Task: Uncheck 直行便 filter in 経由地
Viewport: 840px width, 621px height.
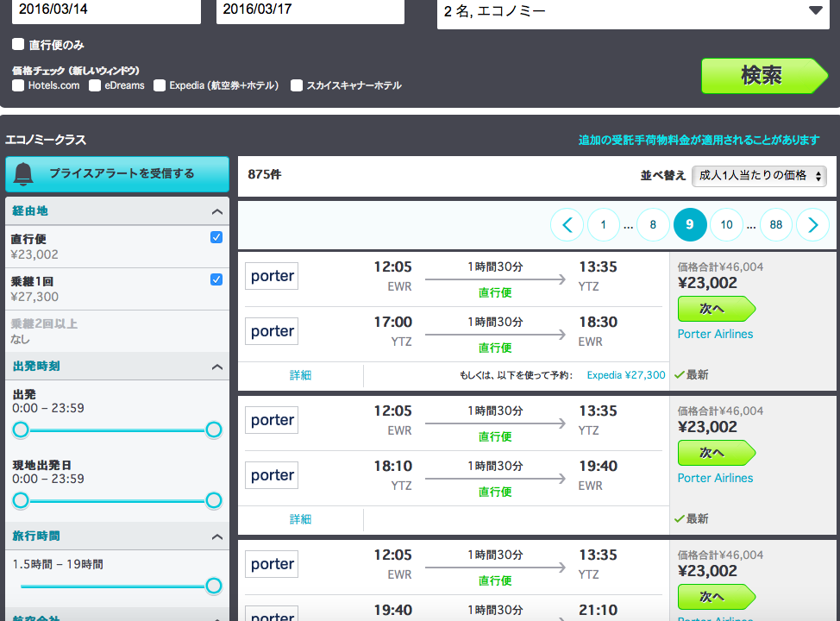Action: pyautogui.click(x=216, y=237)
